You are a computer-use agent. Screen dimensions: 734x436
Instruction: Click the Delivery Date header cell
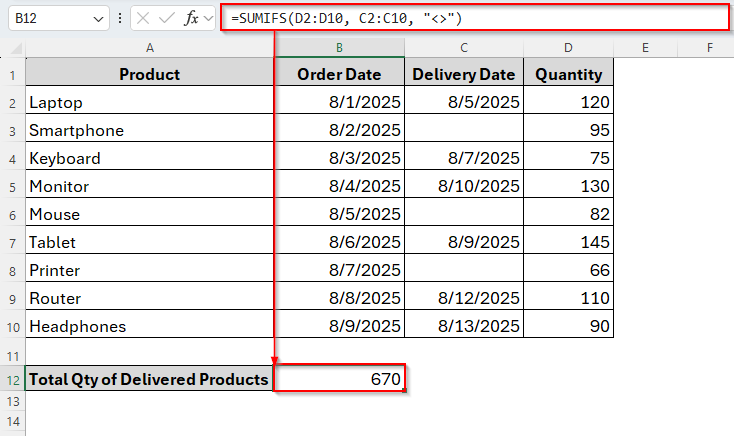point(464,74)
